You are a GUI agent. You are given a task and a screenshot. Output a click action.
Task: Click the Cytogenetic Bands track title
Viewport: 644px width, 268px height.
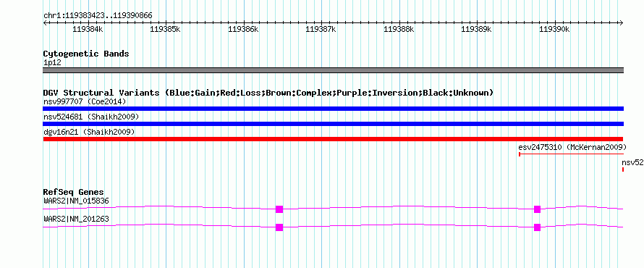[x=86, y=54]
